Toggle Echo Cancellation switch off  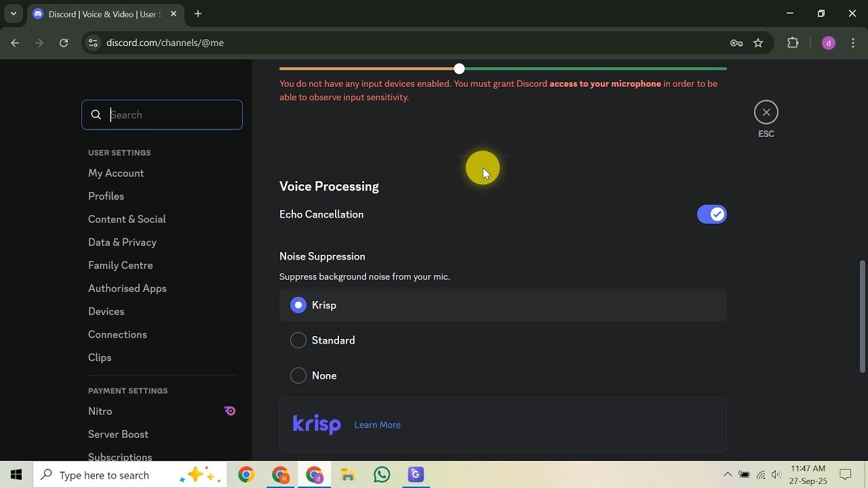point(712,214)
